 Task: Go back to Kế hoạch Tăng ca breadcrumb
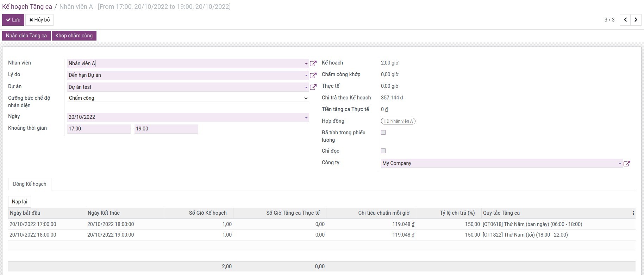coord(27,7)
